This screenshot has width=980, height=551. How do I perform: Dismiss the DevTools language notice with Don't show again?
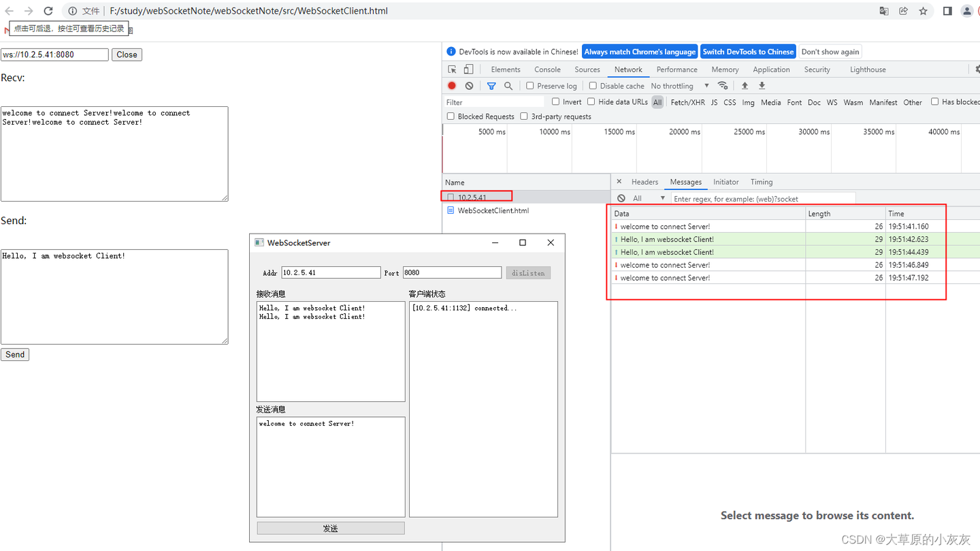pyautogui.click(x=830, y=52)
